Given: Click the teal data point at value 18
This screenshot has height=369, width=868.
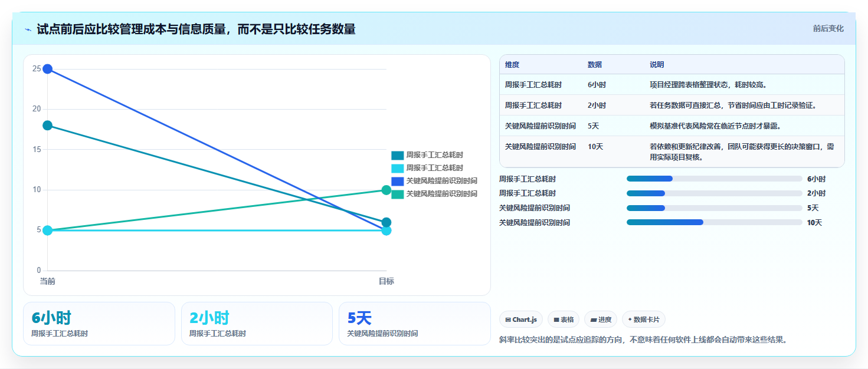Looking at the screenshot, I should [47, 126].
